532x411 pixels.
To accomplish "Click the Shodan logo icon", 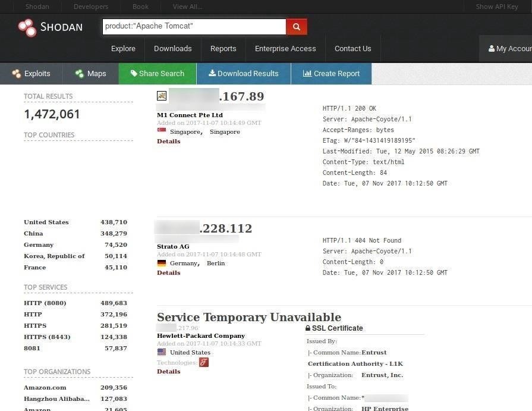I will click(27, 27).
